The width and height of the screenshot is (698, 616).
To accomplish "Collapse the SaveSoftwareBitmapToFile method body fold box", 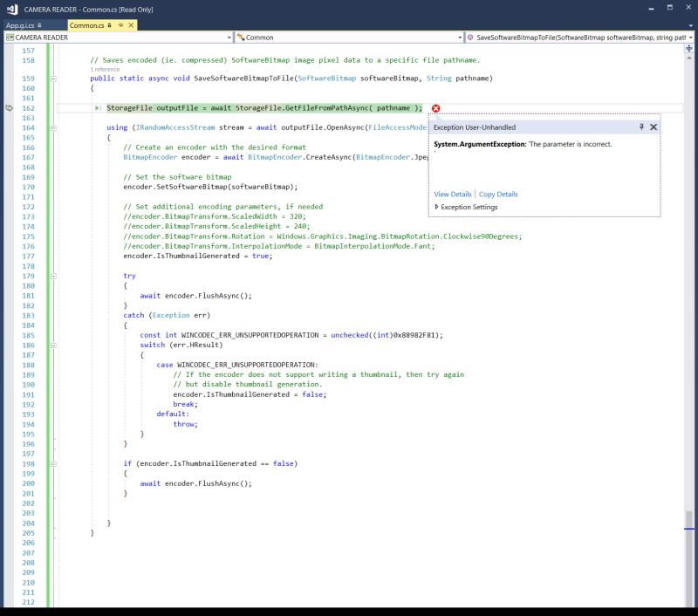I will (55, 78).
